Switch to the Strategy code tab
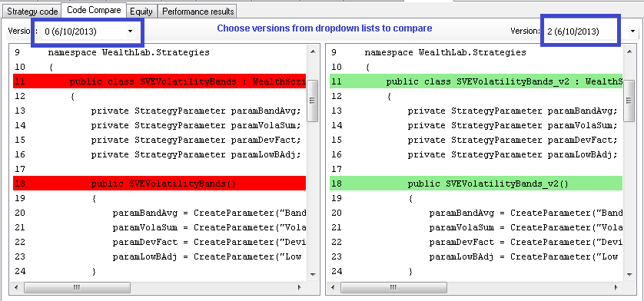 tap(32, 12)
